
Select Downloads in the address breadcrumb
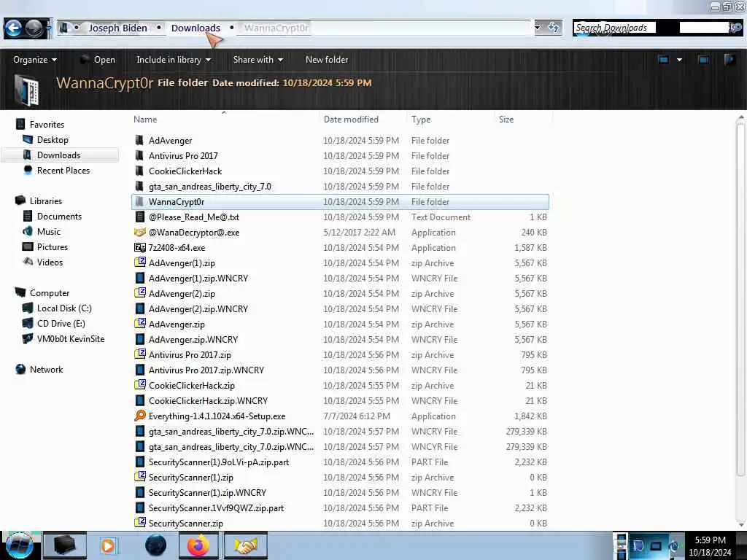click(x=196, y=28)
